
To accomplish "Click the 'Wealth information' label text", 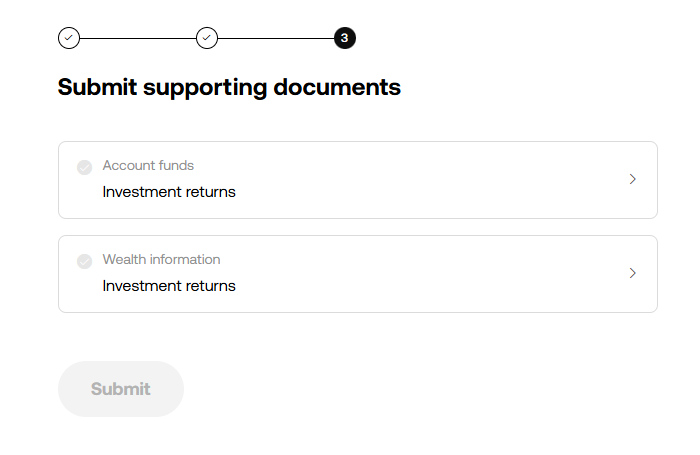I will click(x=161, y=259).
